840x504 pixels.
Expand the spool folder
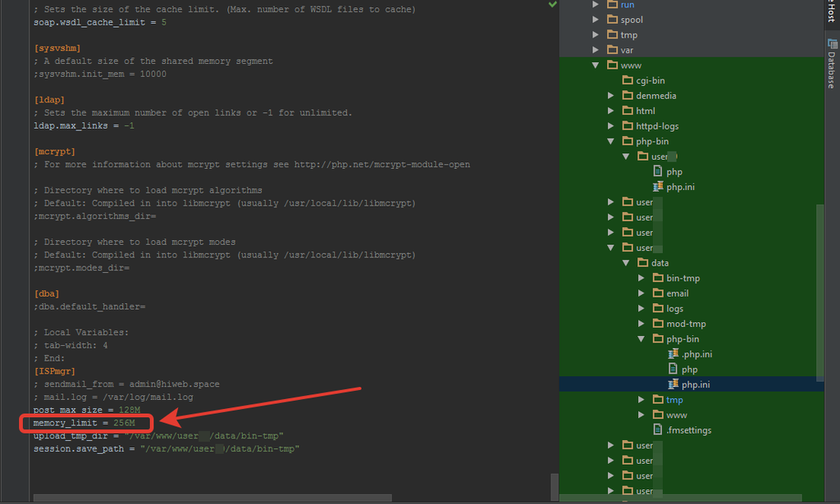pos(596,20)
